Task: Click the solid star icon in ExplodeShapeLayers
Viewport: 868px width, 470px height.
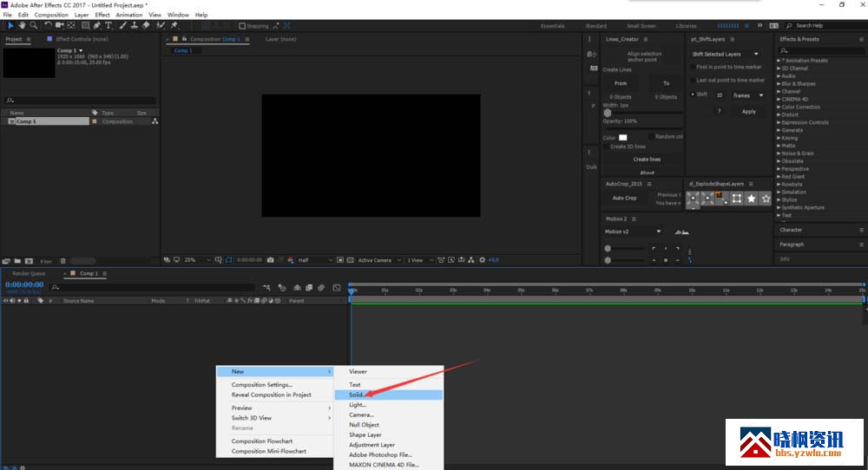Action: 751,199
